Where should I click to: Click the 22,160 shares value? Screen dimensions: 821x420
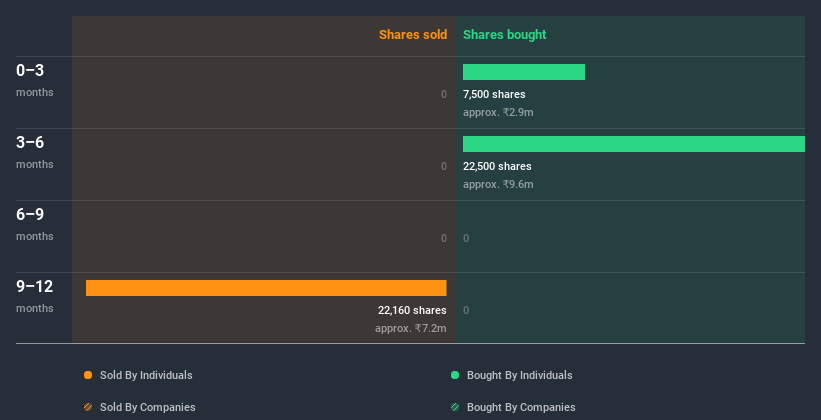pyautogui.click(x=412, y=310)
